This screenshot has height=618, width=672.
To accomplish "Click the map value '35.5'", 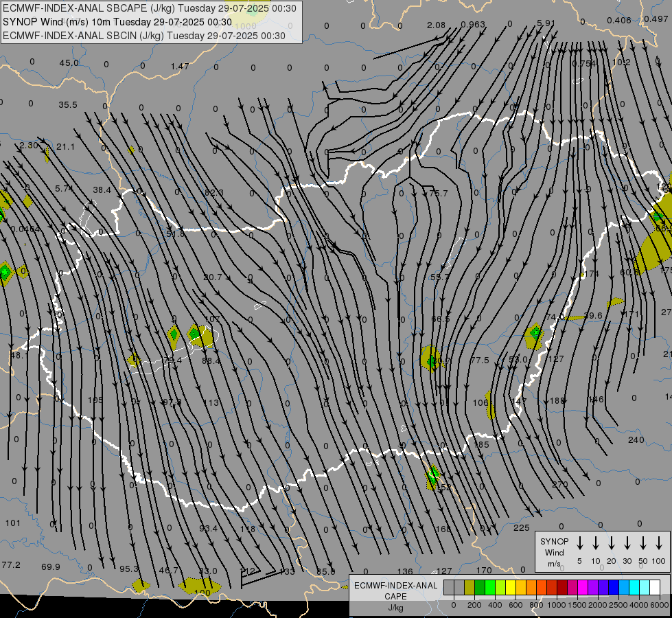I will tap(68, 104).
